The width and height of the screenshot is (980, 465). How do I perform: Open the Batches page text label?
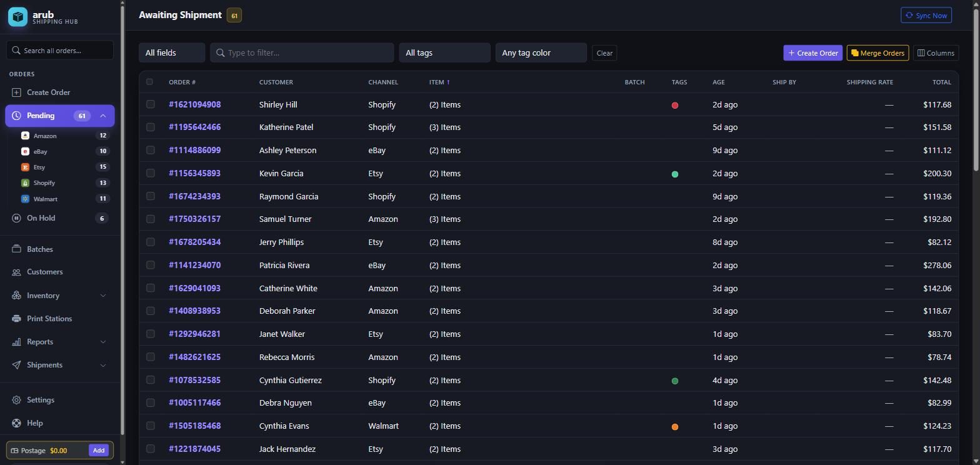[x=40, y=249]
